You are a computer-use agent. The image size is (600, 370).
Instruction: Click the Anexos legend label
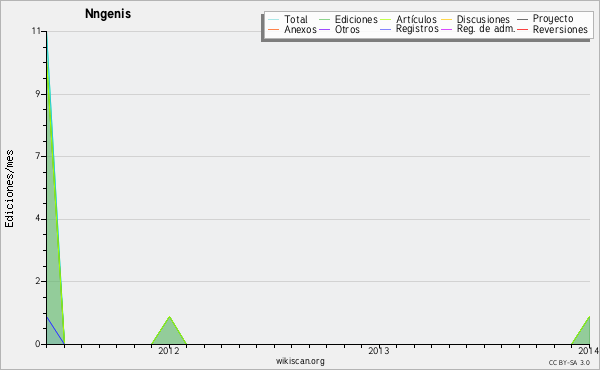coord(300,29)
